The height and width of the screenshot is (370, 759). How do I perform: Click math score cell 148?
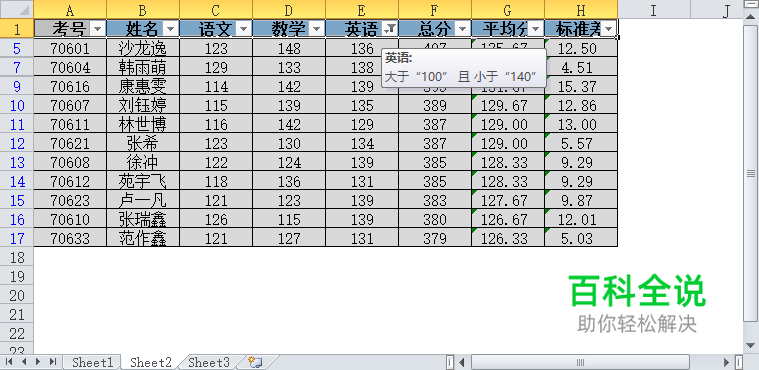coord(289,48)
